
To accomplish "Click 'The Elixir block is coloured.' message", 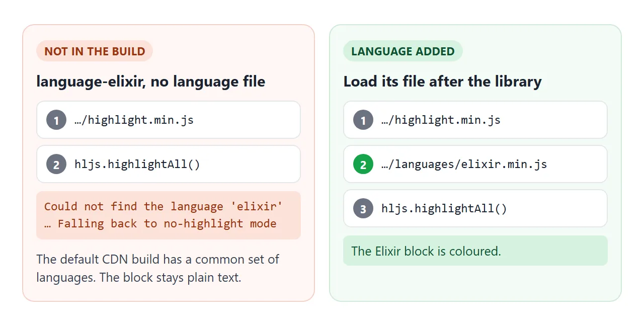I will (475, 251).
